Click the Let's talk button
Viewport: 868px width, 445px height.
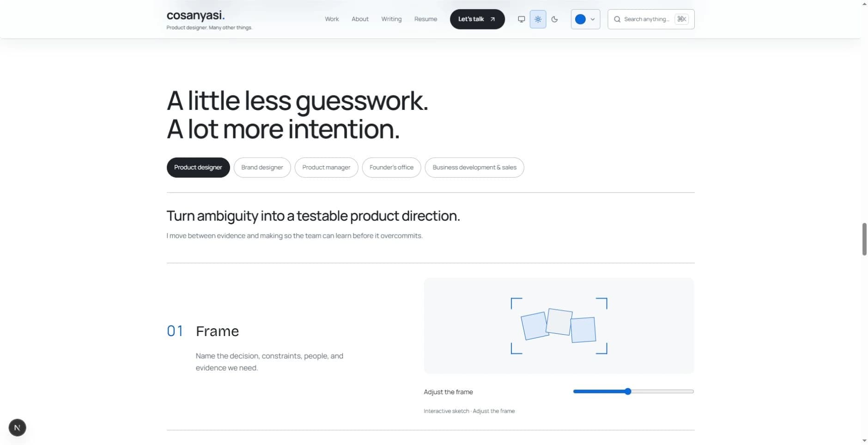click(x=477, y=19)
